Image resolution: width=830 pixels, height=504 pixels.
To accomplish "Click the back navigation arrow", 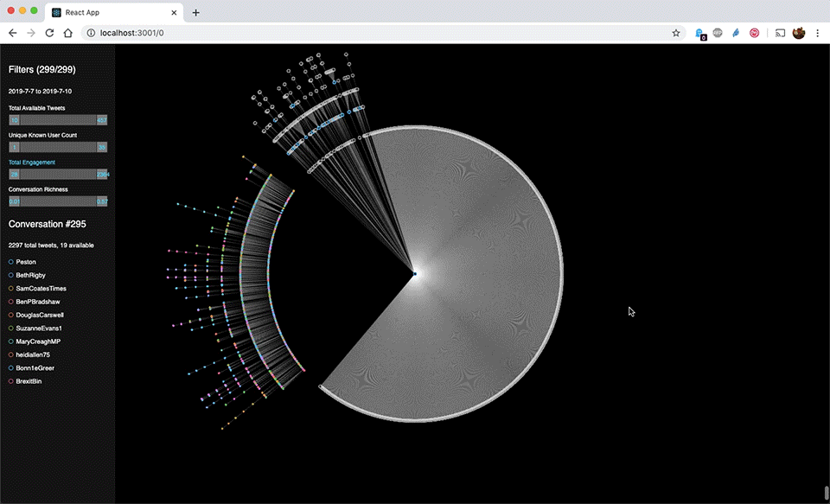I will click(x=12, y=32).
